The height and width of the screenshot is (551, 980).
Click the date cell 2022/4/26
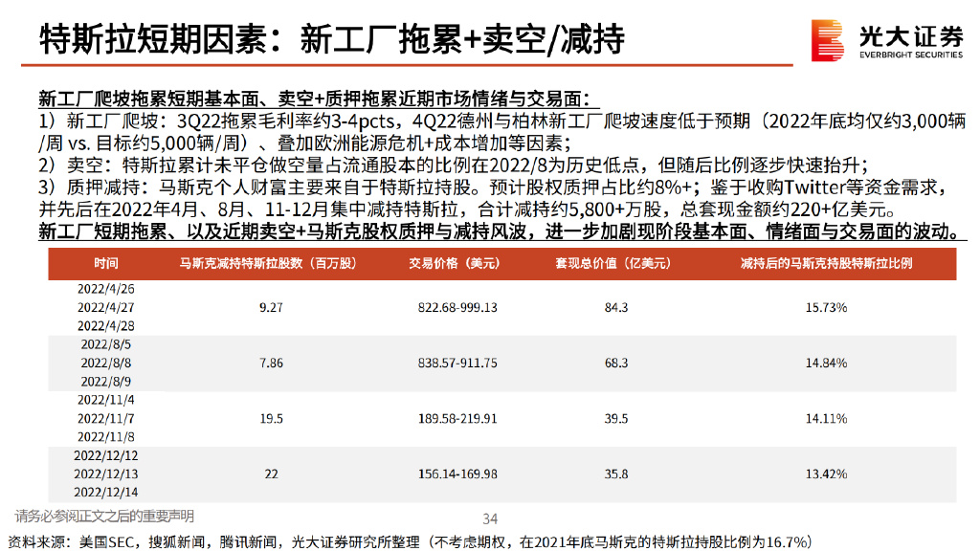point(105,289)
